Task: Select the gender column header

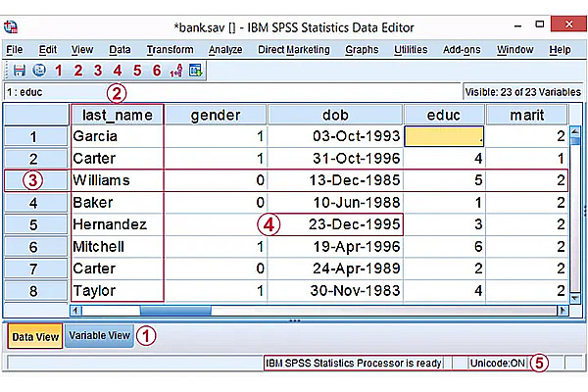Action: [x=216, y=115]
